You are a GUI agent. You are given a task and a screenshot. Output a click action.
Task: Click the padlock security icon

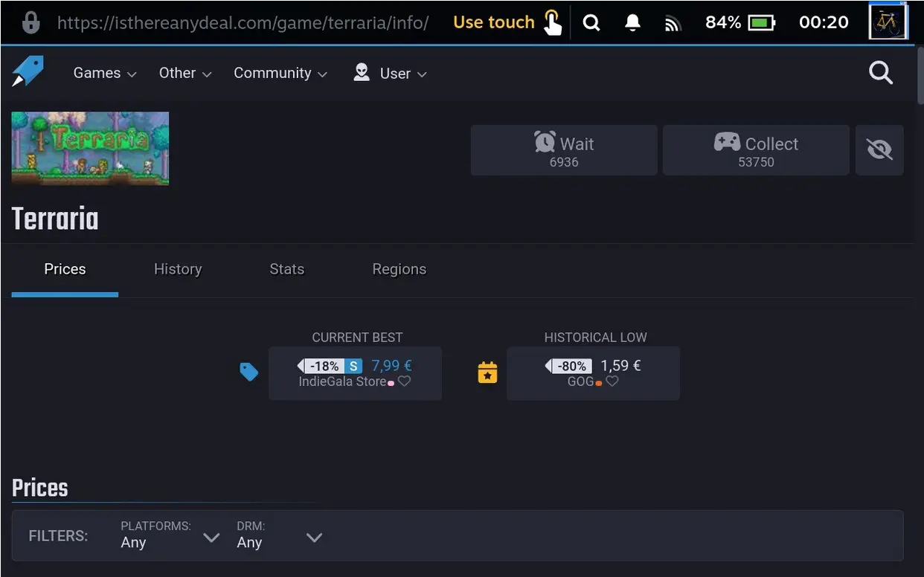tap(31, 22)
